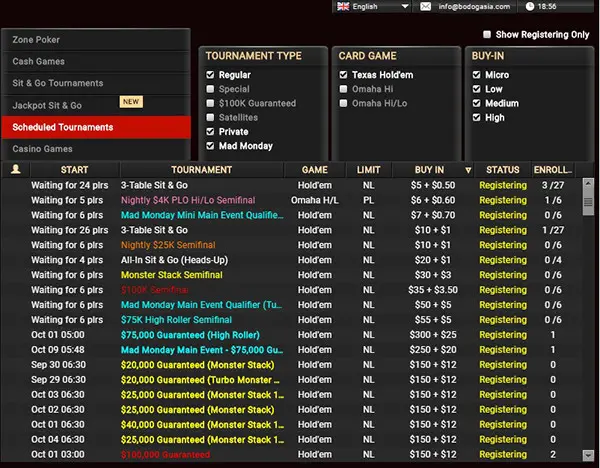Open Casino Games section

(x=96, y=149)
